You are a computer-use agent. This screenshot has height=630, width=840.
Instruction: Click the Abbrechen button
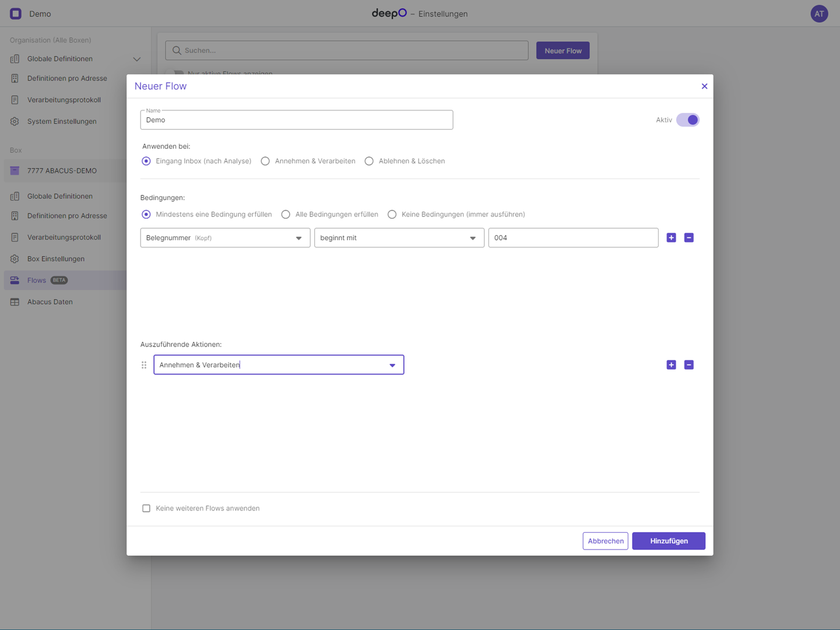pyautogui.click(x=605, y=541)
